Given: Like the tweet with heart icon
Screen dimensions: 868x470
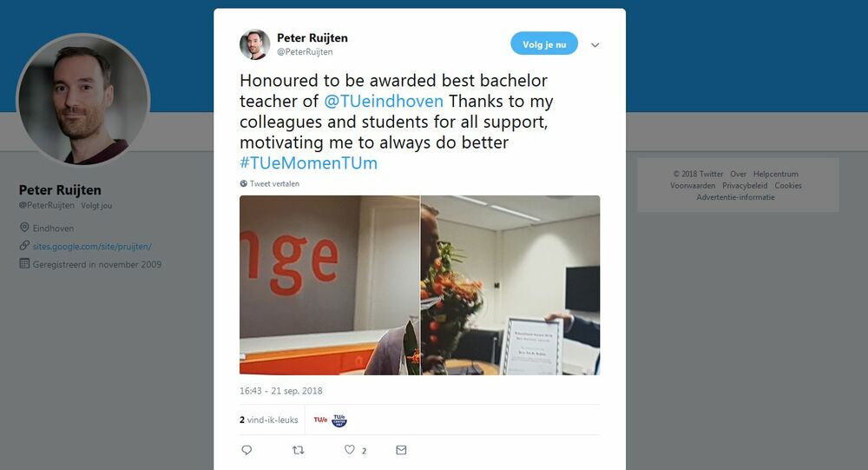Looking at the screenshot, I should pyautogui.click(x=349, y=449).
